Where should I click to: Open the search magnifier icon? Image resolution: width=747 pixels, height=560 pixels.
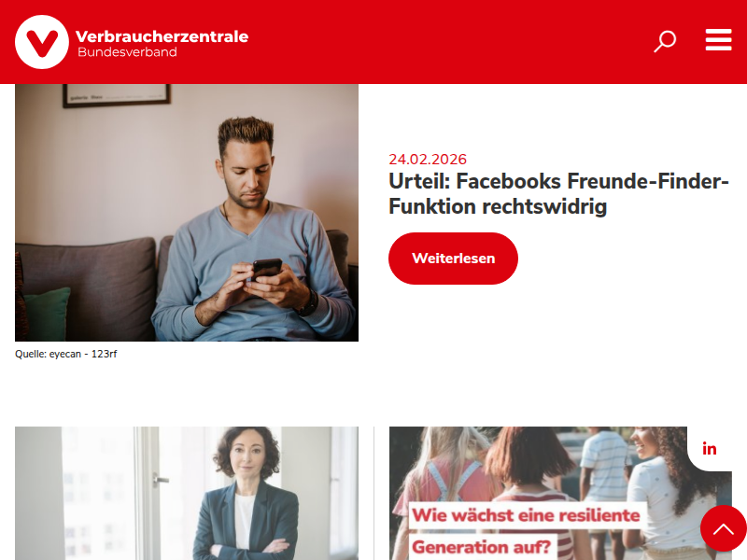tap(665, 41)
